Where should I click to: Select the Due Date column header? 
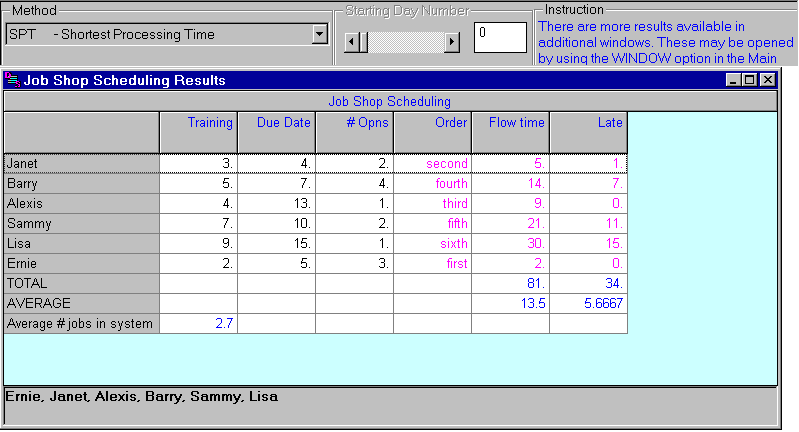(x=276, y=123)
